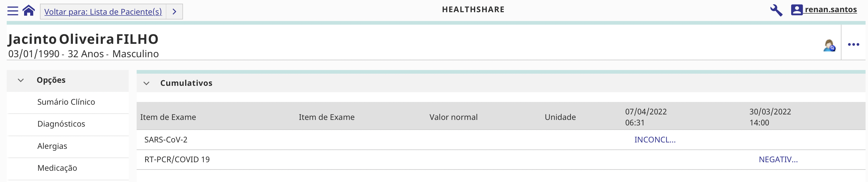Go to Medicação in sidebar
Viewport: 868px width, 182px height.
[57, 168]
